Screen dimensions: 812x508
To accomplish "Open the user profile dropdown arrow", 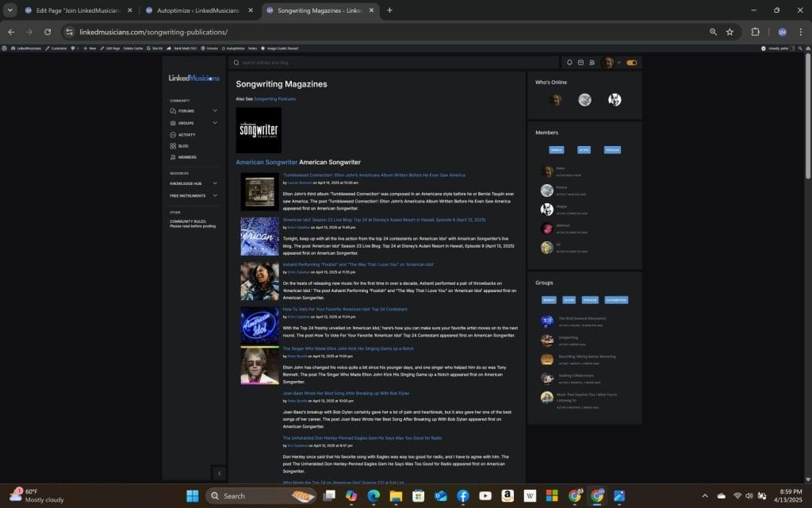I will 619,63.
